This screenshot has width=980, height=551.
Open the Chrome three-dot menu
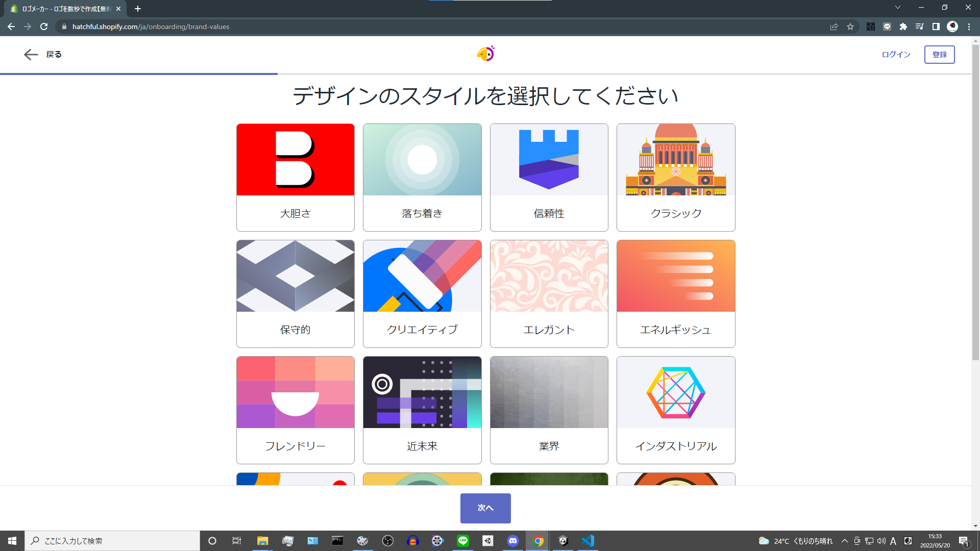tap(969, 27)
